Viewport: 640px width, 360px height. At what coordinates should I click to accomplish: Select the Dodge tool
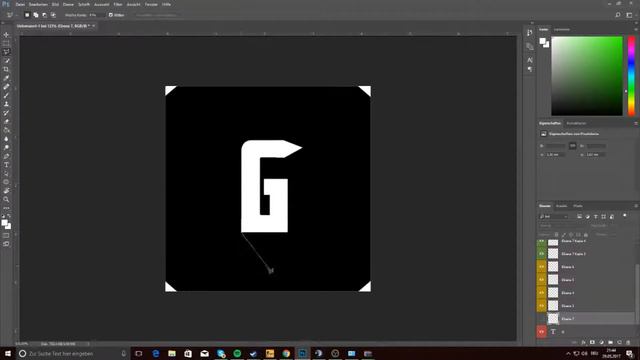pyautogui.click(x=6, y=147)
